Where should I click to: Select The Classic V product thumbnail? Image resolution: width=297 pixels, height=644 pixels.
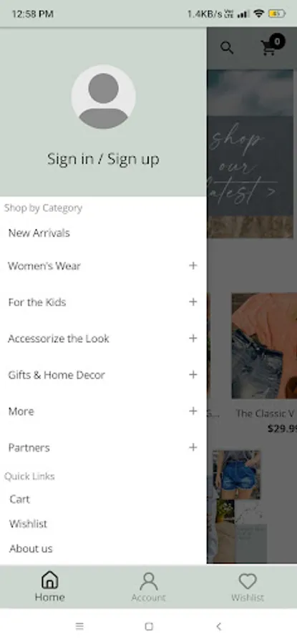[x=264, y=346]
